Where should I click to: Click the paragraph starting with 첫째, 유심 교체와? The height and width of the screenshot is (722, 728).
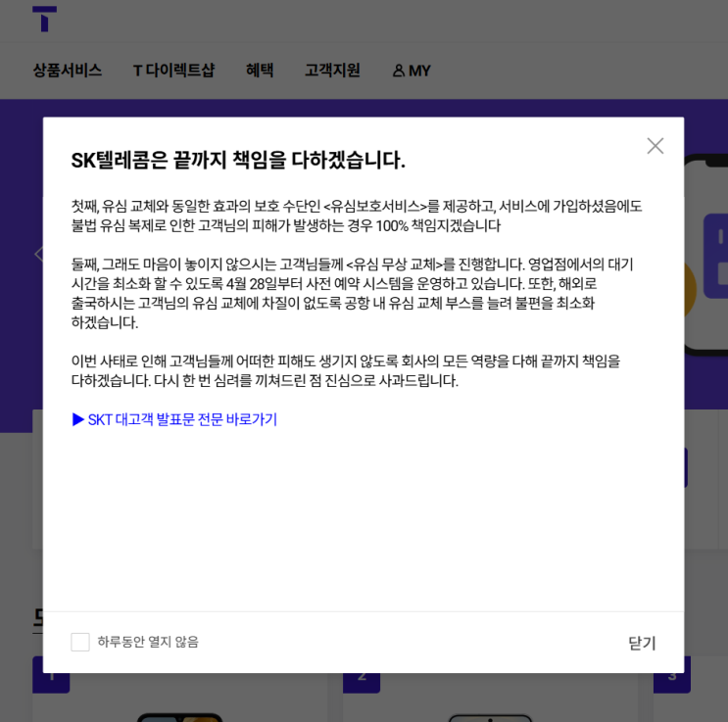(357, 216)
